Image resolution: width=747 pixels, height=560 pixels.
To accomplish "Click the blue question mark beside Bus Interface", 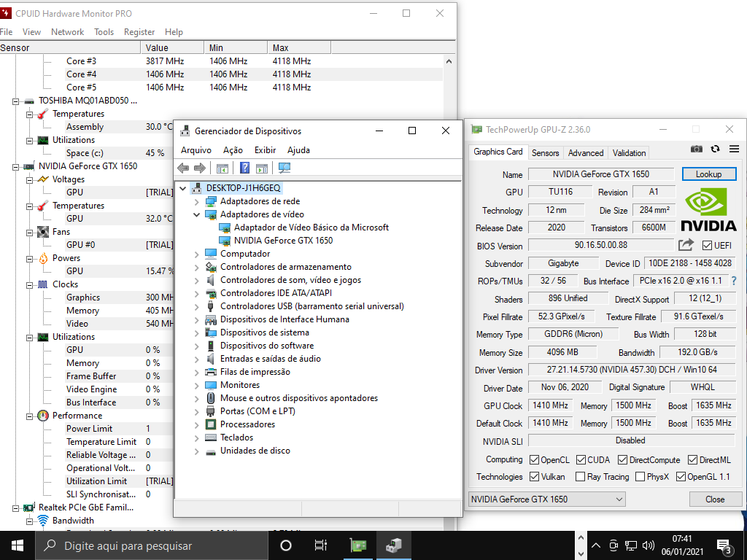I will [734, 281].
